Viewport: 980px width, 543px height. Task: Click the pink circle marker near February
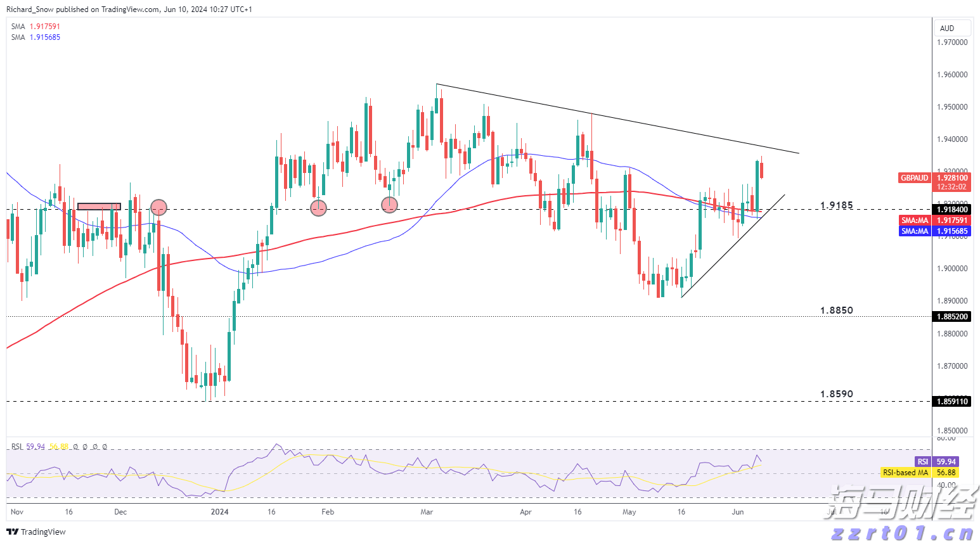click(318, 207)
